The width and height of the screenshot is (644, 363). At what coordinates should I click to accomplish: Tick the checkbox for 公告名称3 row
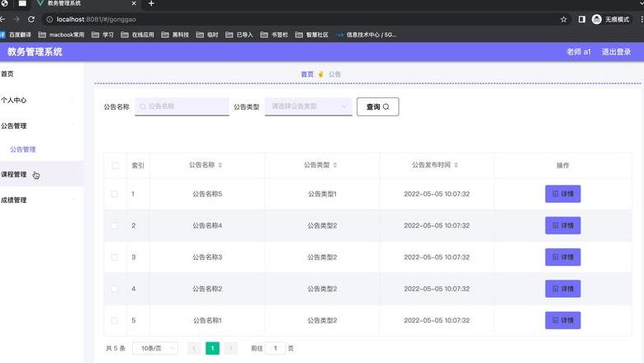tap(115, 257)
